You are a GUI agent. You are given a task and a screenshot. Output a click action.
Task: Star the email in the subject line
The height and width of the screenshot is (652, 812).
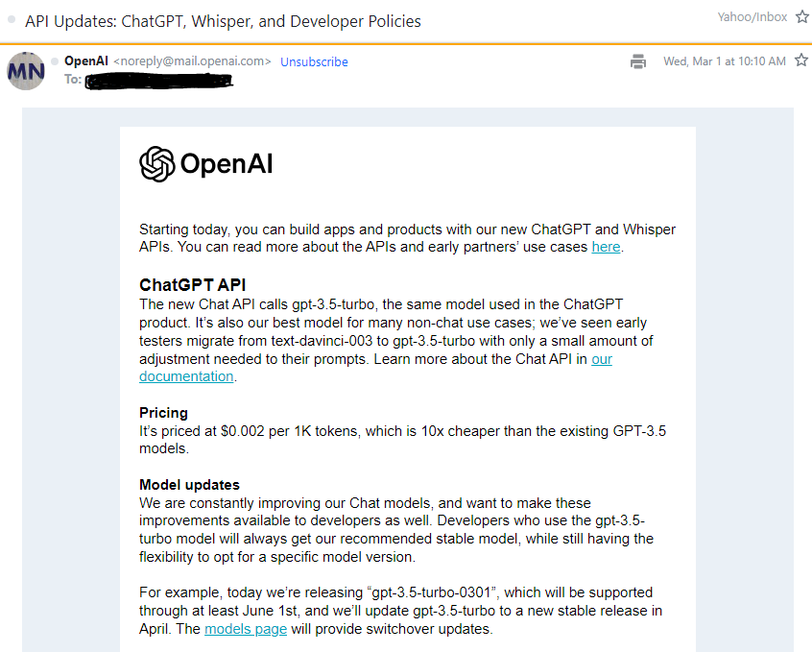pos(802,17)
